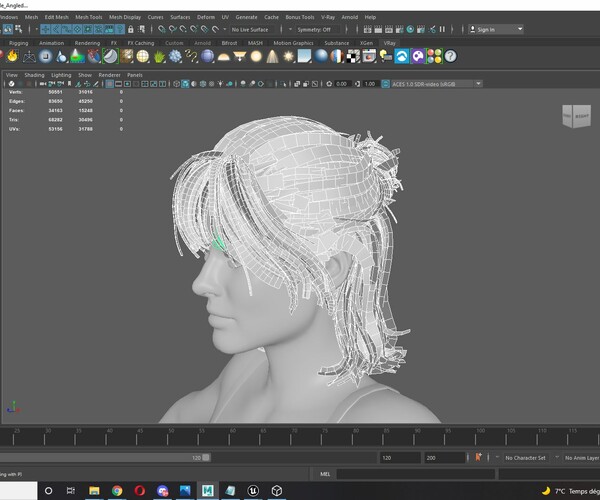
Task: Click the exposure value field showing 0.00
Action: [x=342, y=84]
